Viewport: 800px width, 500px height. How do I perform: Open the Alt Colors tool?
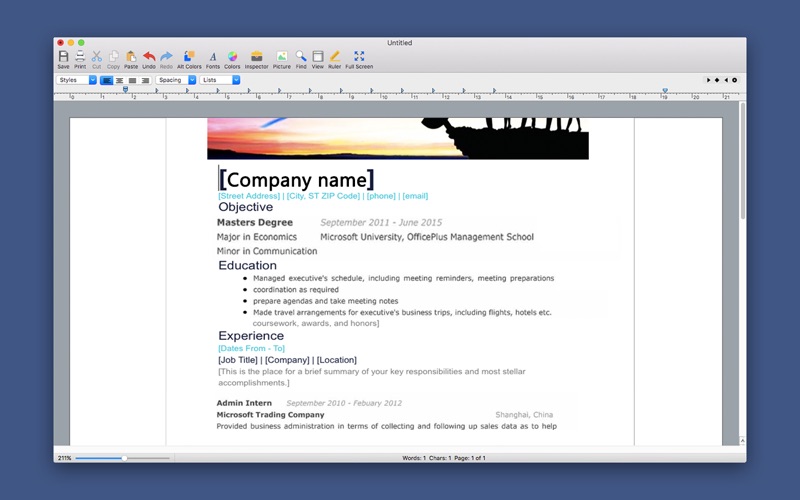pos(189,58)
